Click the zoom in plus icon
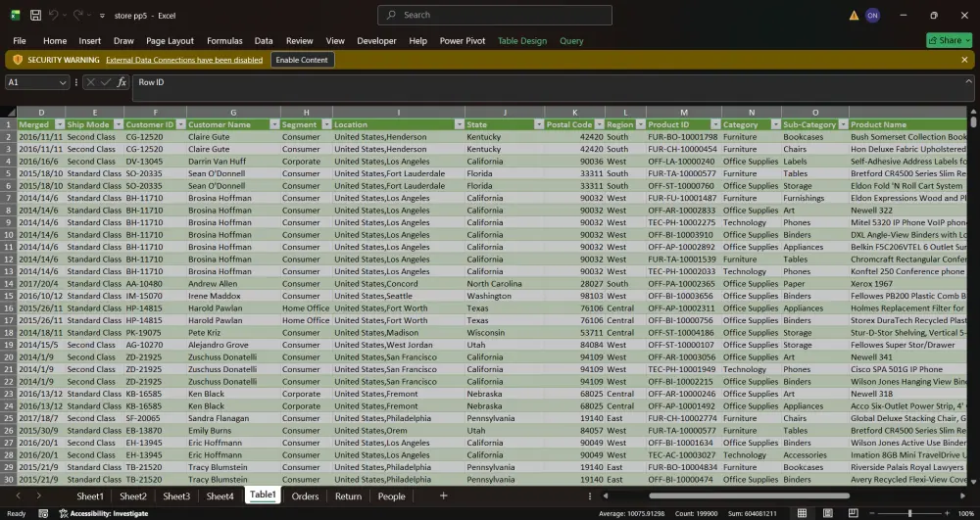Screen dimensions: 980x520 (x=948, y=513)
